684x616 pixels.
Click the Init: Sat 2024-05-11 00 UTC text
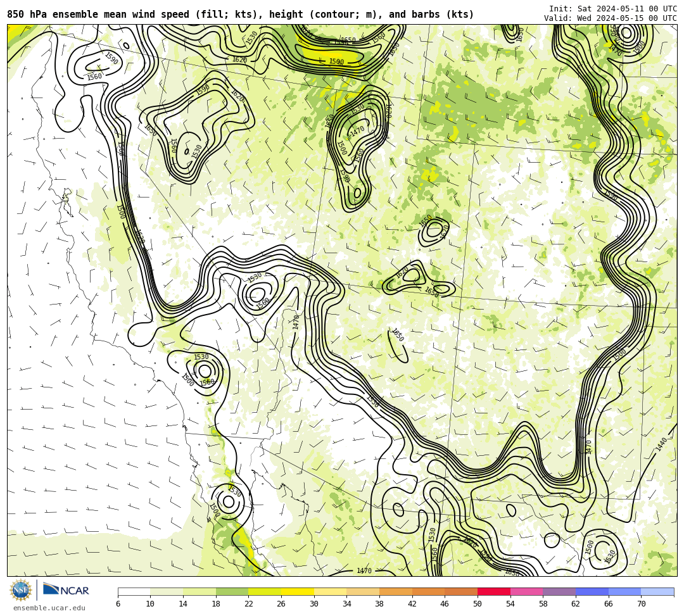613,9
